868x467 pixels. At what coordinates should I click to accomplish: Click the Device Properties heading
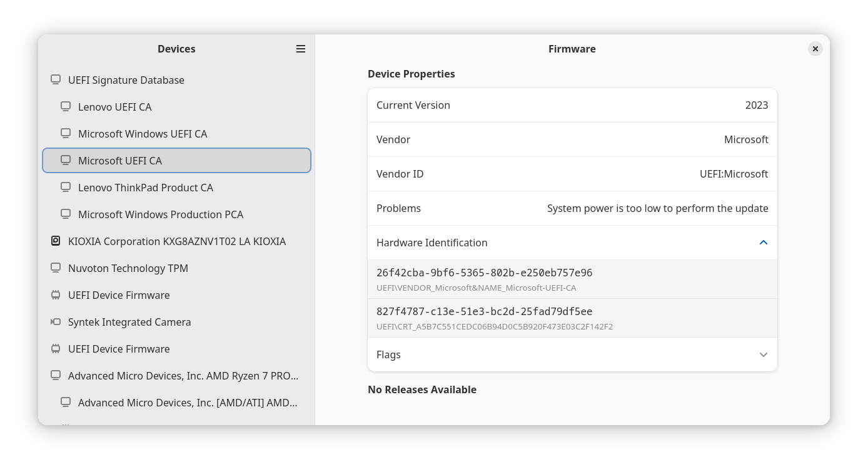[x=411, y=74]
